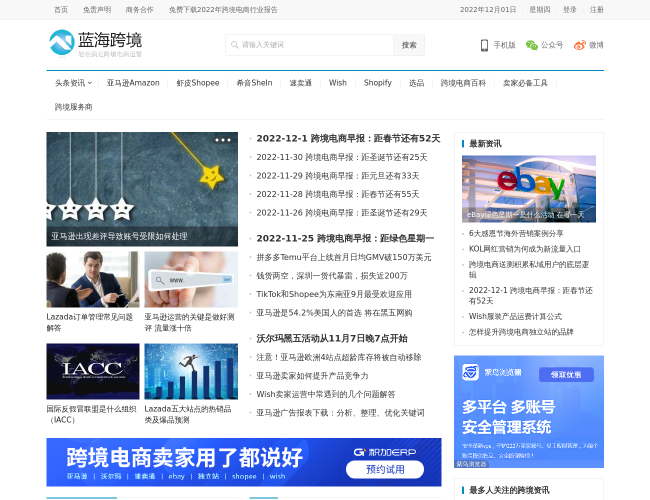
Task: Open the 手机版 phone icon
Action: point(484,45)
